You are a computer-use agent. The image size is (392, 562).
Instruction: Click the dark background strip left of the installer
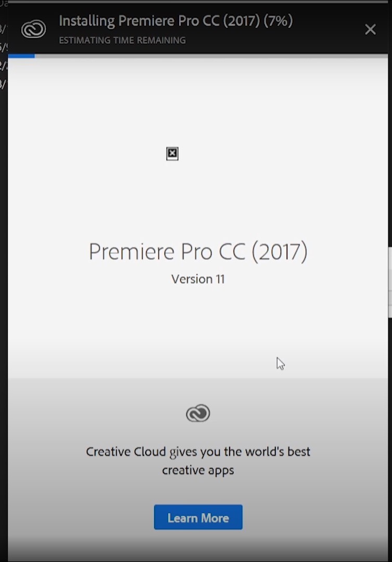4,287
